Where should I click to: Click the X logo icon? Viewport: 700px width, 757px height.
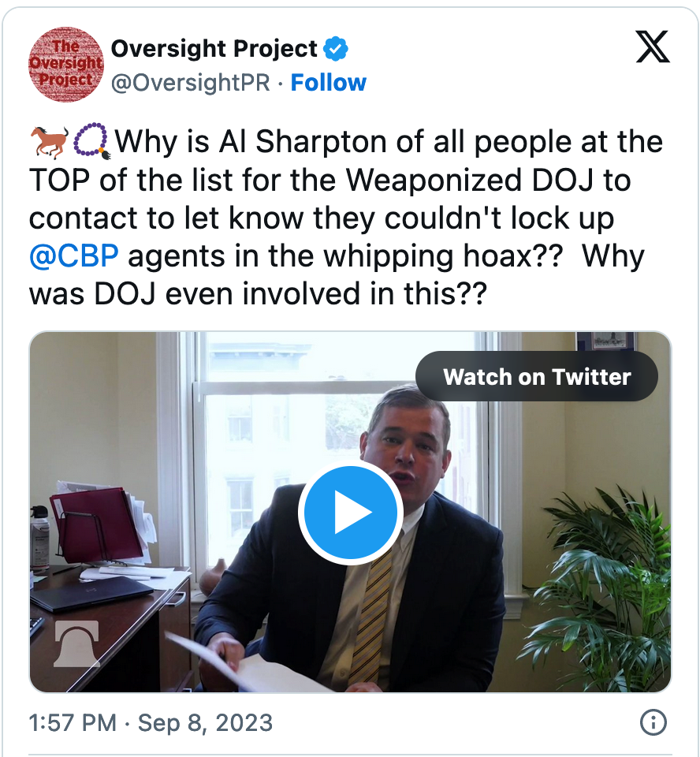(x=653, y=47)
